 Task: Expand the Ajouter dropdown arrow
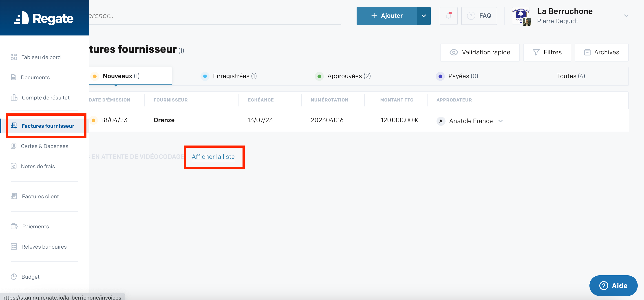pyautogui.click(x=424, y=16)
